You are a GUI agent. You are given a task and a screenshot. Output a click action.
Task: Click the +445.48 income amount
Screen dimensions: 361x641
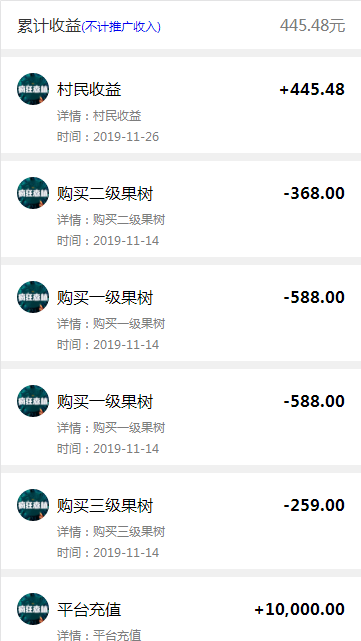[x=312, y=90]
